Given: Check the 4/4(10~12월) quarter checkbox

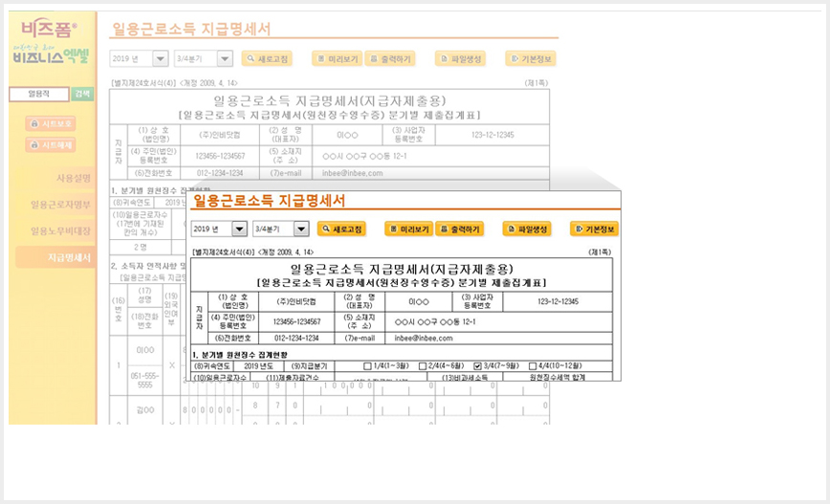Looking at the screenshot, I should tap(533, 366).
